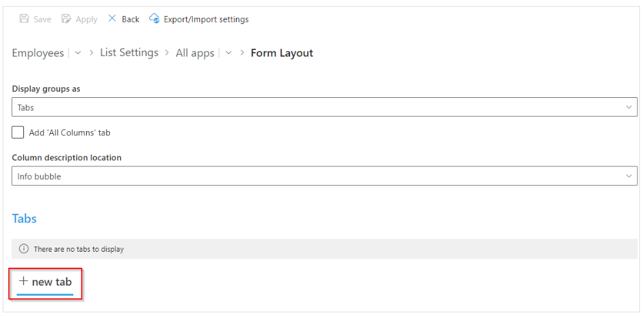
Task: Open the Column description location dropdown
Action: tap(325, 176)
